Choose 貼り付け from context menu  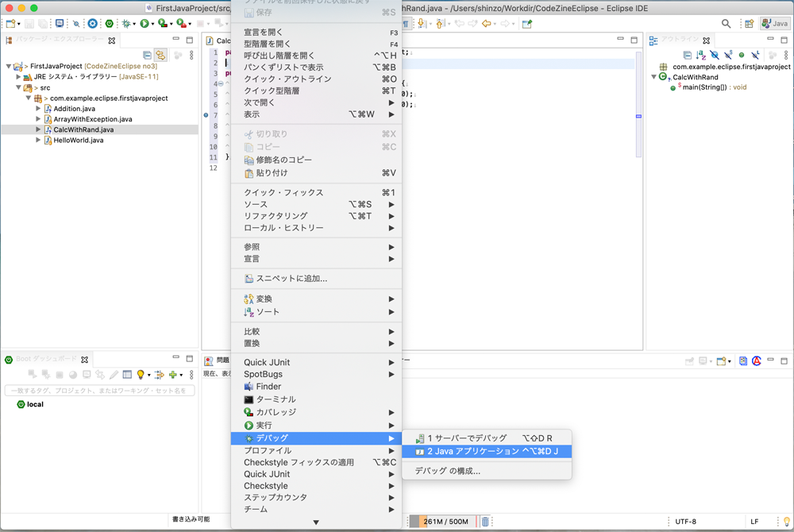[x=316, y=173]
